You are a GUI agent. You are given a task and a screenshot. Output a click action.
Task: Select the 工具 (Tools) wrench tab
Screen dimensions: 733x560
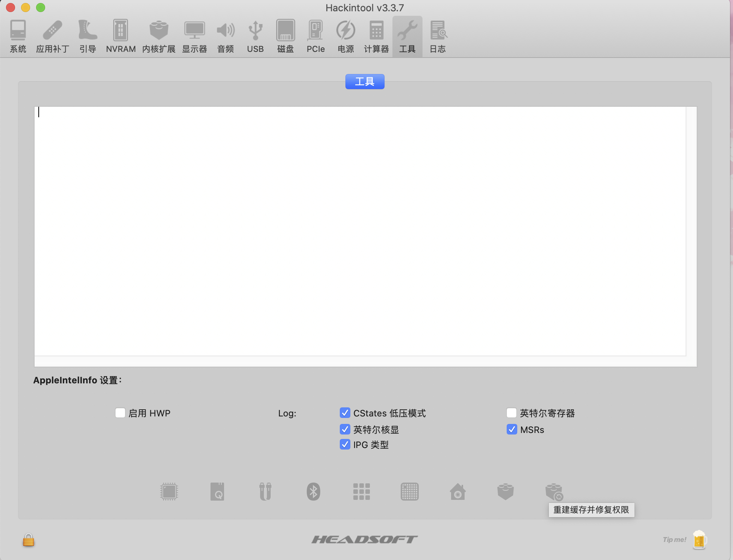coord(407,37)
